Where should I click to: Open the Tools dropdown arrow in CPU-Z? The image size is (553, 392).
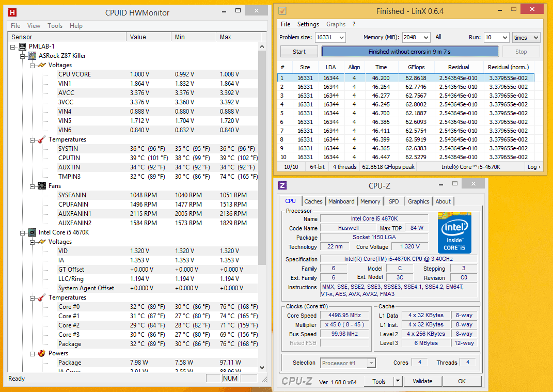[x=398, y=381]
